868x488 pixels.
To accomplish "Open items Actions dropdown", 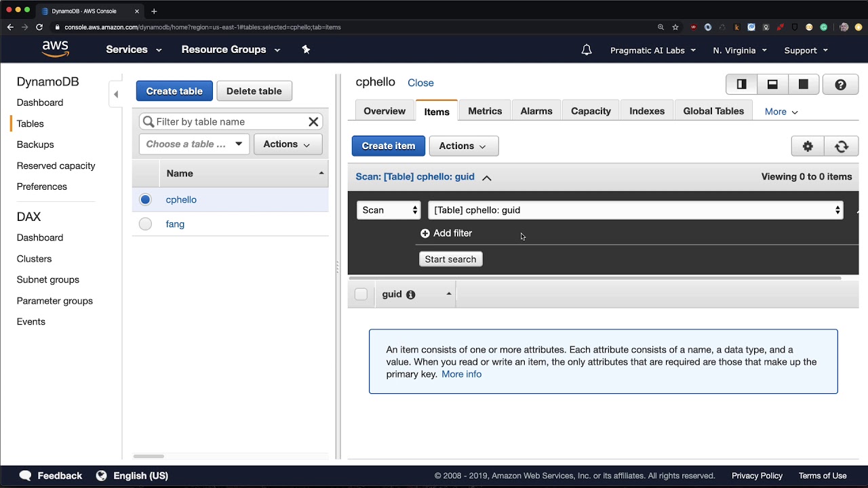I will [464, 146].
